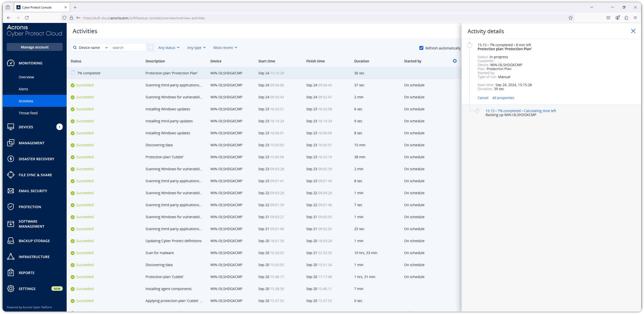Viewport: 644px width, 314px height.
Task: Expand the Most recent sort dropdown
Action: click(225, 47)
